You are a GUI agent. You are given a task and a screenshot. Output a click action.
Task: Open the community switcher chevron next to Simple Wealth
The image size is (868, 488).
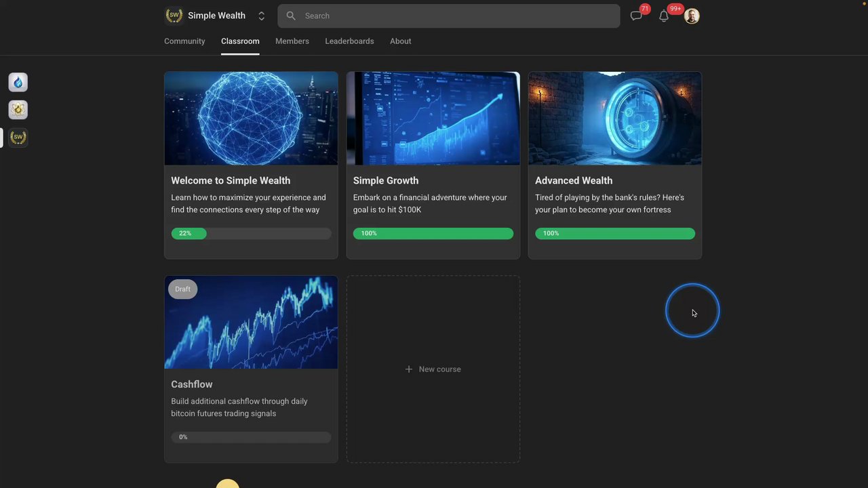coord(261,16)
